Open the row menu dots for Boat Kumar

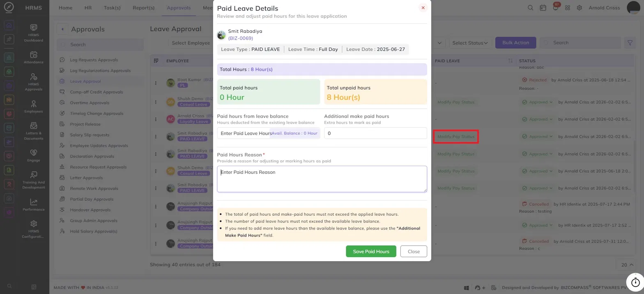click(x=156, y=83)
